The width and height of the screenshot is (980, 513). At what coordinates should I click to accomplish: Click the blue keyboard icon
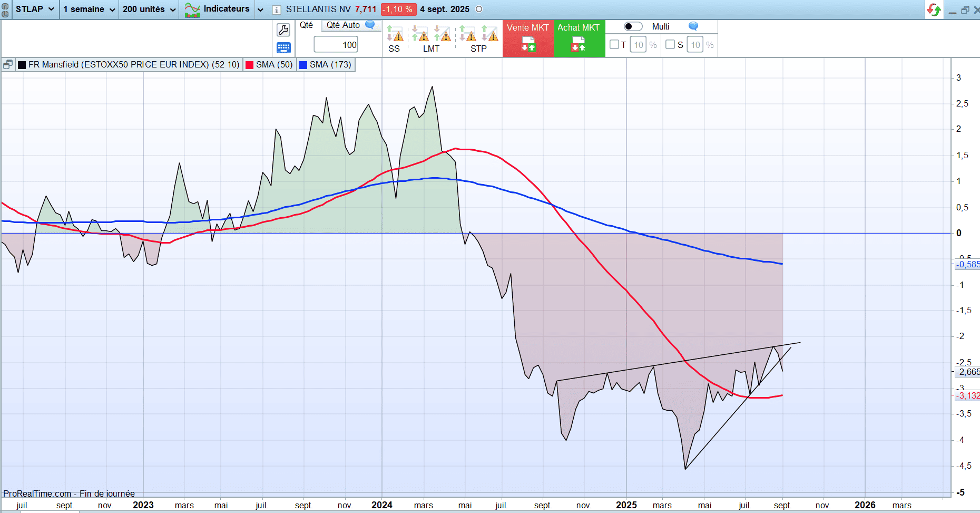tap(283, 48)
